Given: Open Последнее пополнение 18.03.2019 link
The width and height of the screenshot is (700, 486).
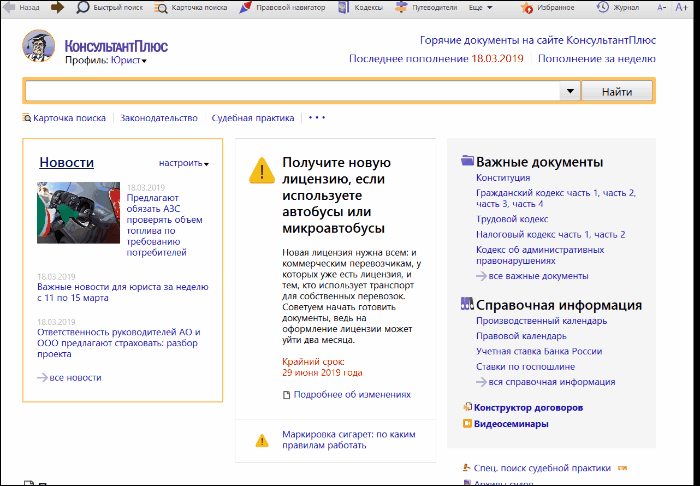Looking at the screenshot, I should 436,58.
